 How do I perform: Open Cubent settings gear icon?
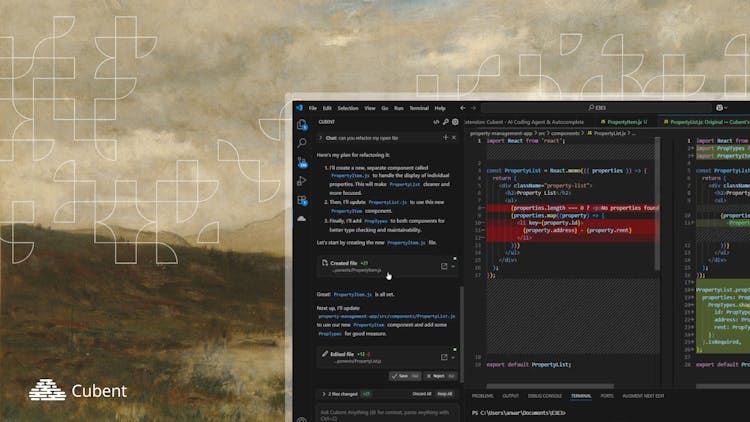(455, 122)
